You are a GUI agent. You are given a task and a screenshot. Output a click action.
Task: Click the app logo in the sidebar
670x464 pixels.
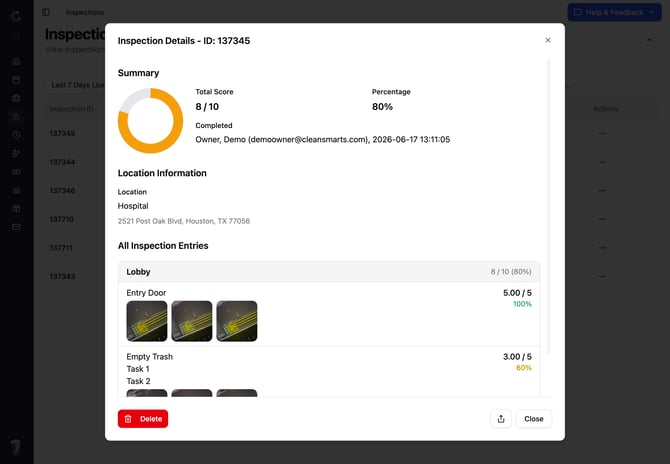pos(16,16)
